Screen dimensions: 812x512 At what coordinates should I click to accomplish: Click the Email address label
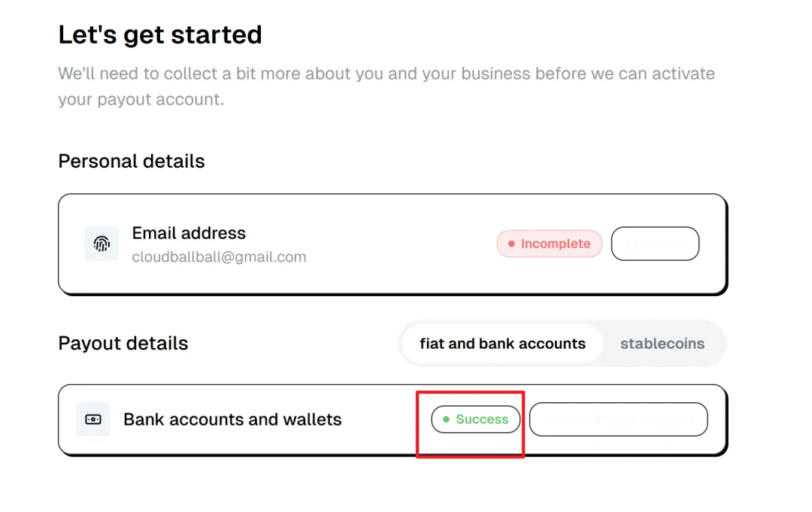tap(189, 233)
